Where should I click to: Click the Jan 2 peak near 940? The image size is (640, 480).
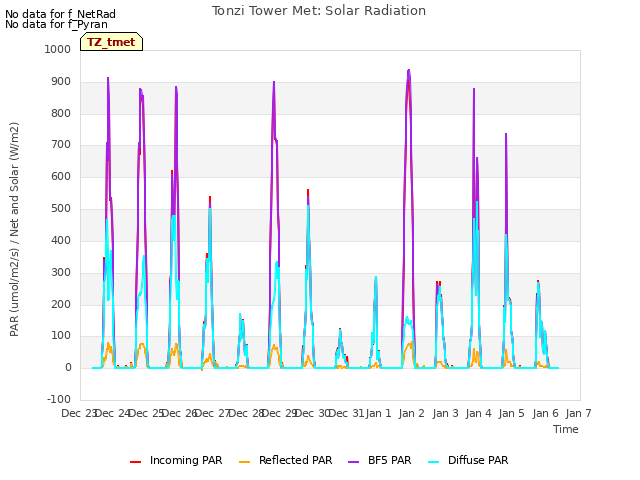tap(409, 70)
